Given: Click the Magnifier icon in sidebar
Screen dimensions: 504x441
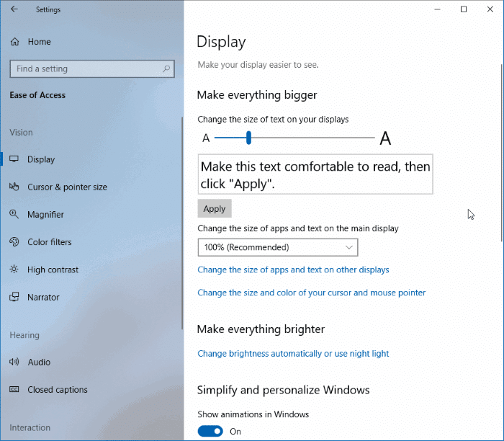Looking at the screenshot, I should [x=14, y=214].
